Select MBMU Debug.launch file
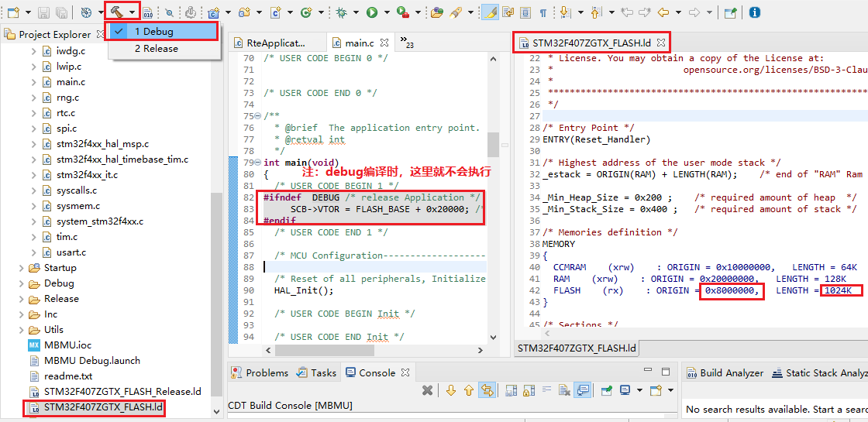The height and width of the screenshot is (422, 868). click(84, 361)
